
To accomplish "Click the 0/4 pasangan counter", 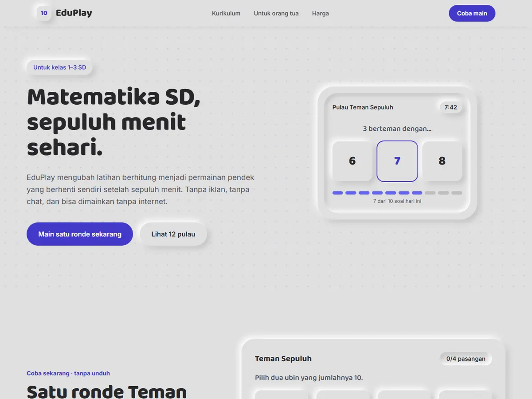I will (x=466, y=359).
